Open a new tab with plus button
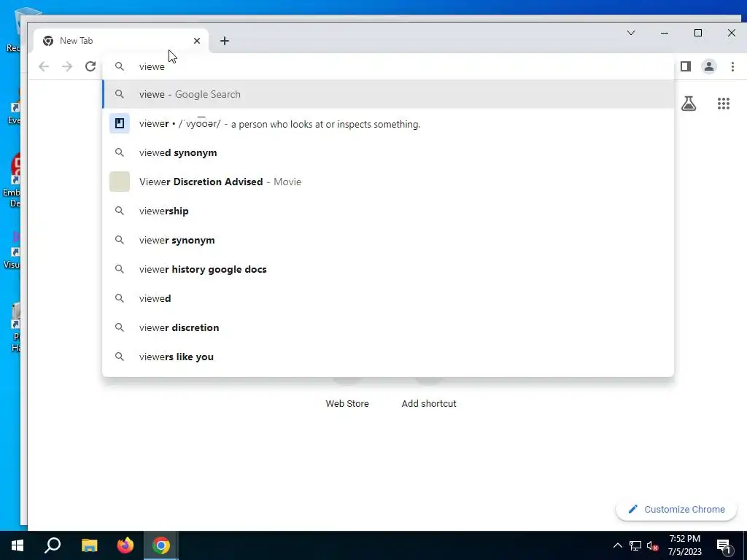747x560 pixels. tap(225, 41)
